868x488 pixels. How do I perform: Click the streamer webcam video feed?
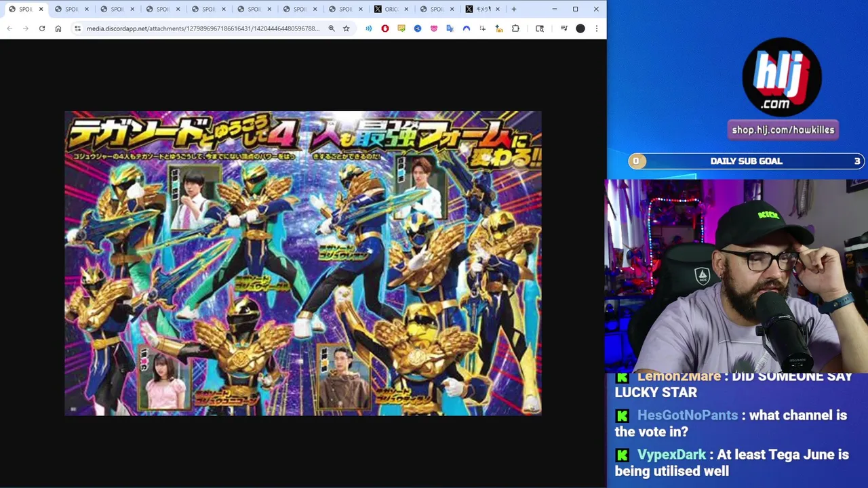coord(736,276)
